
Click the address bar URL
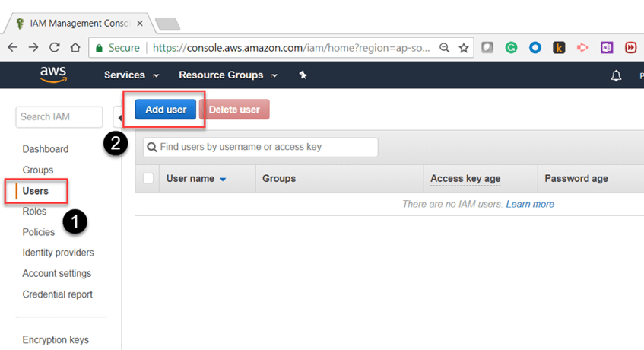[291, 48]
